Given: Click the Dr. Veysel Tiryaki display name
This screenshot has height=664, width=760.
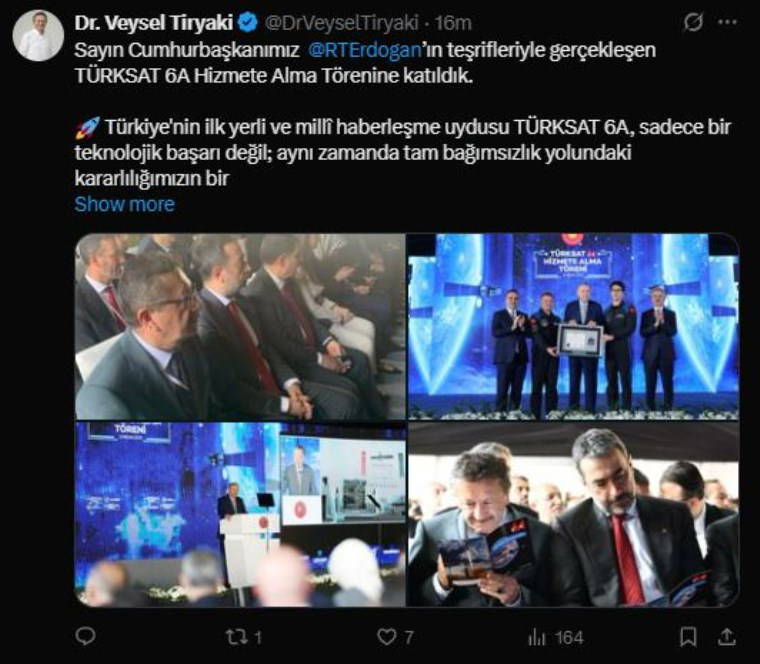Looking at the screenshot, I should [154, 23].
